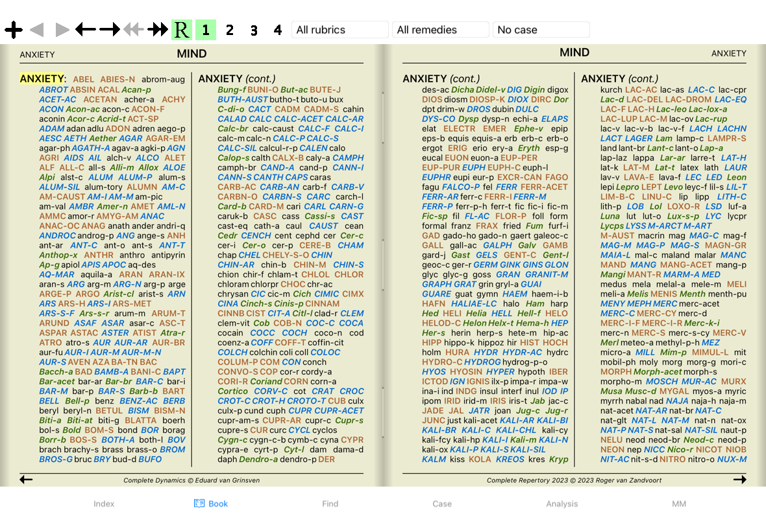Click remedy BELL in left column

pyautogui.click(x=49, y=401)
